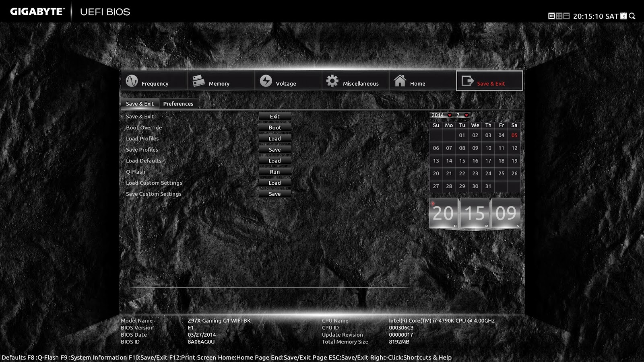Open the Frequency tab

[x=154, y=81]
